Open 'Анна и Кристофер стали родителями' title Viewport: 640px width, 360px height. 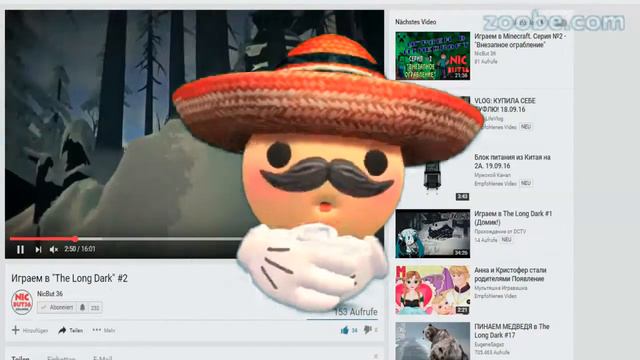(510, 274)
